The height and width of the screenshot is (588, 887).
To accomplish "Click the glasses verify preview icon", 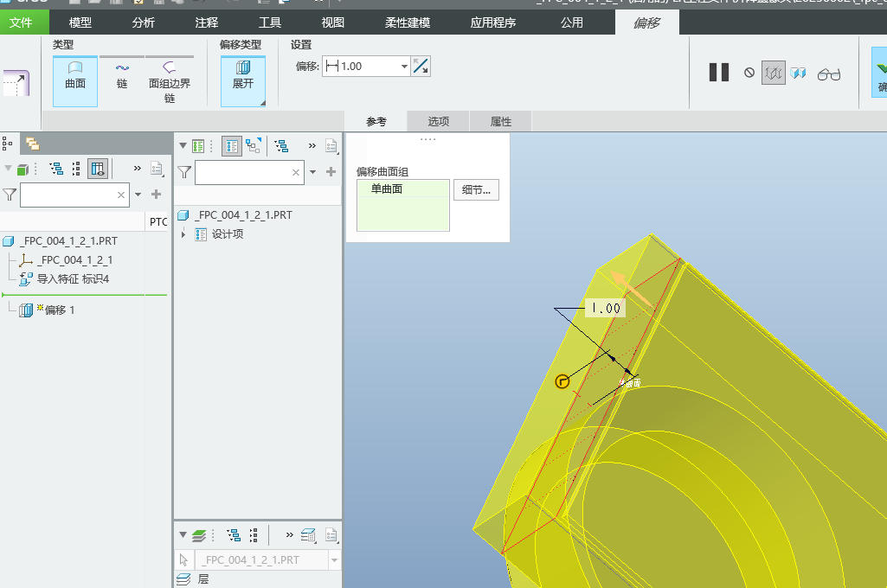I will point(829,73).
